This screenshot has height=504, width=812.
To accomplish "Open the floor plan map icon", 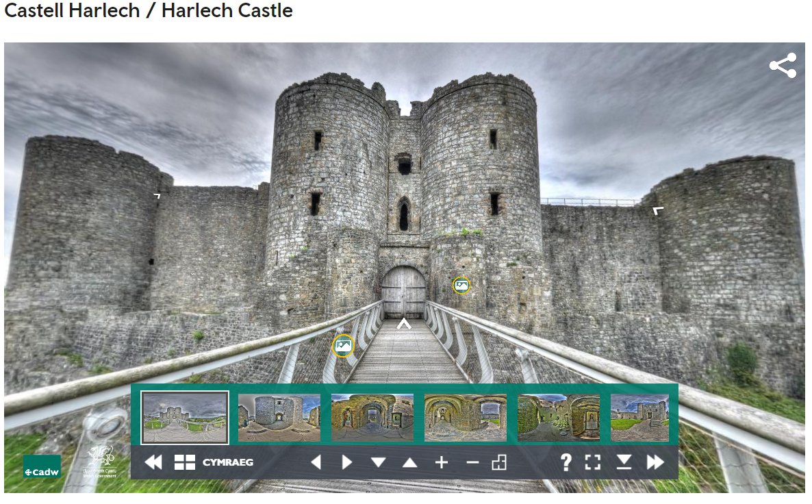I will click(499, 462).
